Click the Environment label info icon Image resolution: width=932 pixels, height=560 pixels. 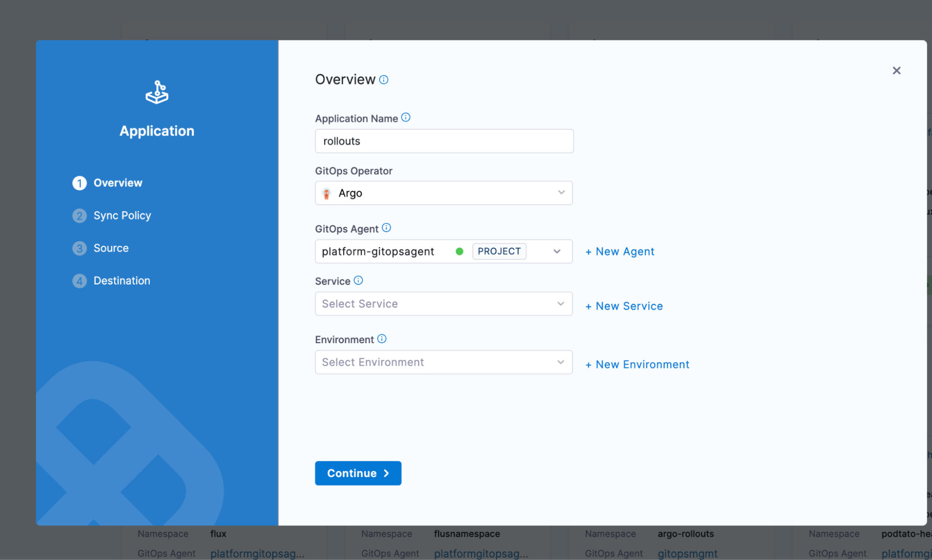click(382, 339)
